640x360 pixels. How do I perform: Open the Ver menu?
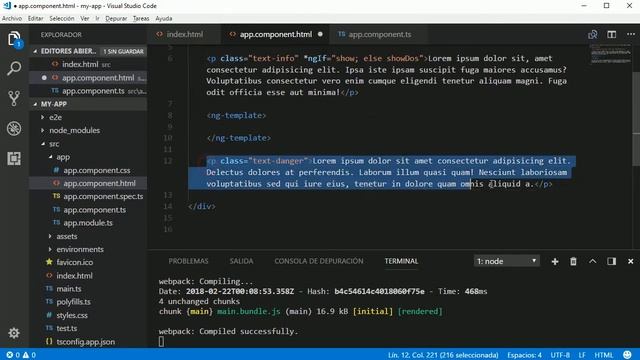point(84,18)
